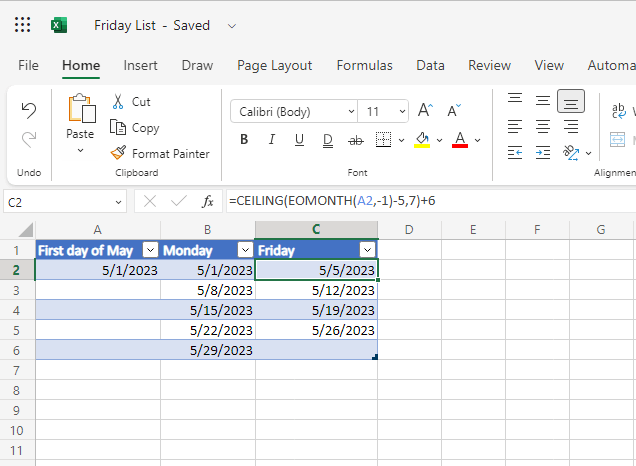Viewport: 636px width, 466px height.
Task: Center text horizontally
Action: point(543,127)
